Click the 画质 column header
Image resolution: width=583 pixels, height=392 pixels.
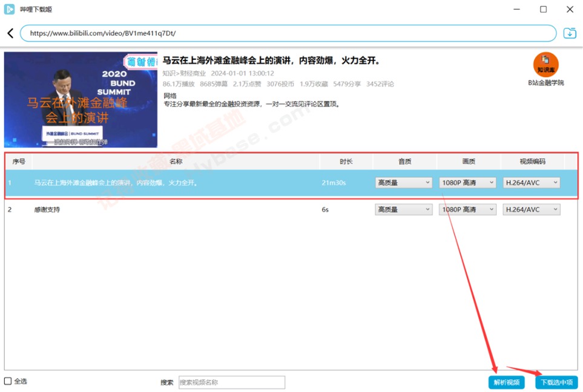pyautogui.click(x=469, y=162)
